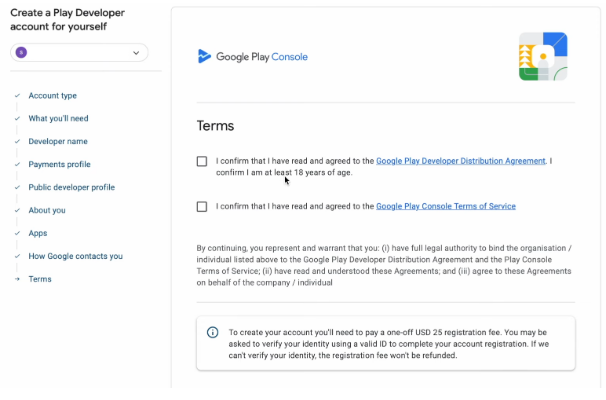606x400 pixels.
Task: Open How Google contacts you step
Action: (76, 257)
